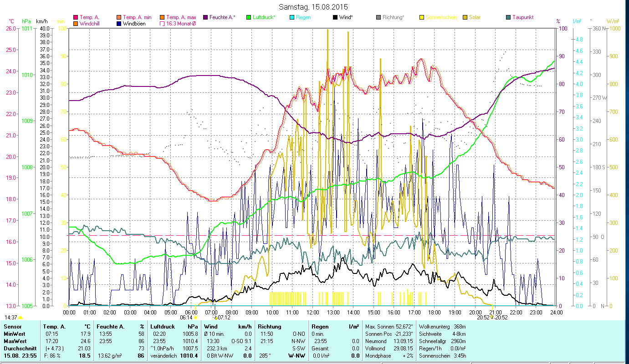
Task: Select the Temp. A. min legend label
Action: [x=137, y=17]
